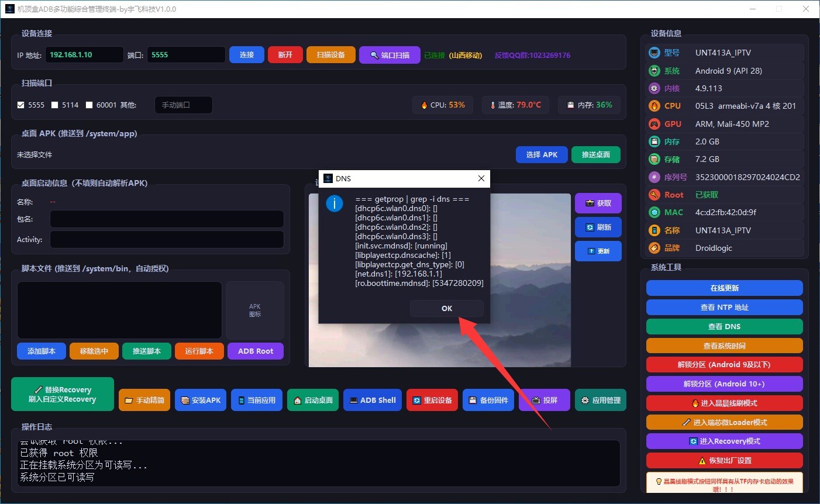Click the 更新 button beside the preview

pyautogui.click(x=598, y=251)
